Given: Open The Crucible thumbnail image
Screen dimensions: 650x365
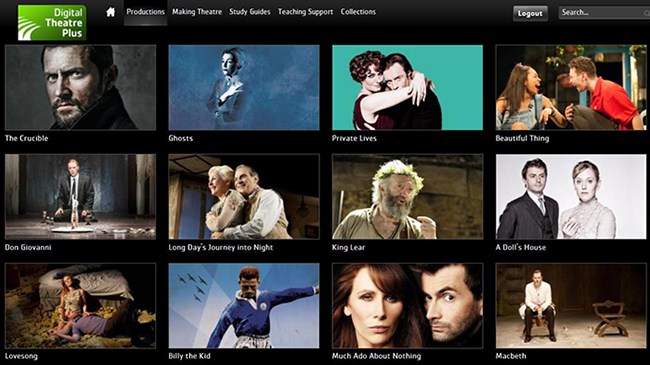Looking at the screenshot, I should click(80, 88).
